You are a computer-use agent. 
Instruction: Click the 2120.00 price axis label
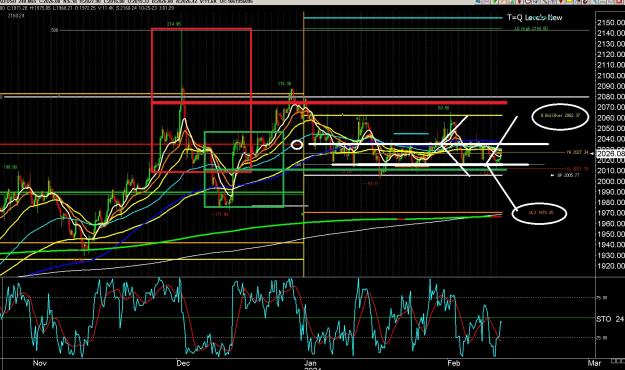click(611, 54)
